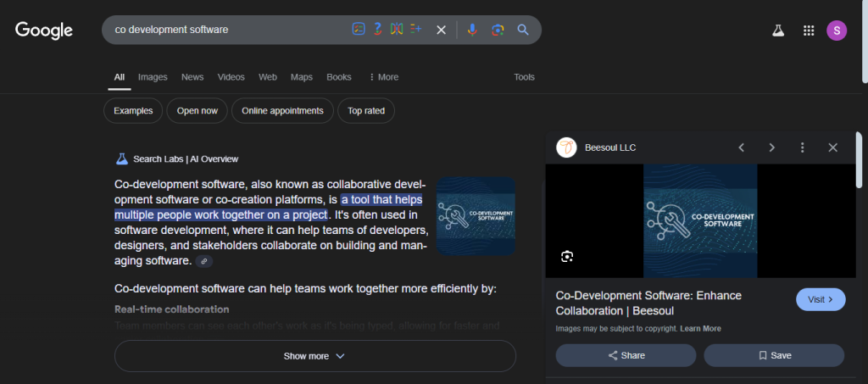Click 'Real-time collaboration' heading

pyautogui.click(x=171, y=309)
